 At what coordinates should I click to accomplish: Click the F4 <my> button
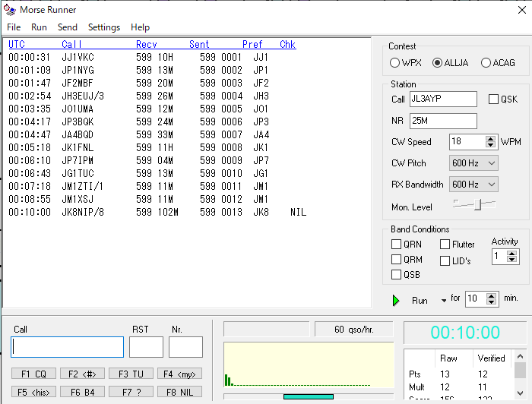point(179,374)
